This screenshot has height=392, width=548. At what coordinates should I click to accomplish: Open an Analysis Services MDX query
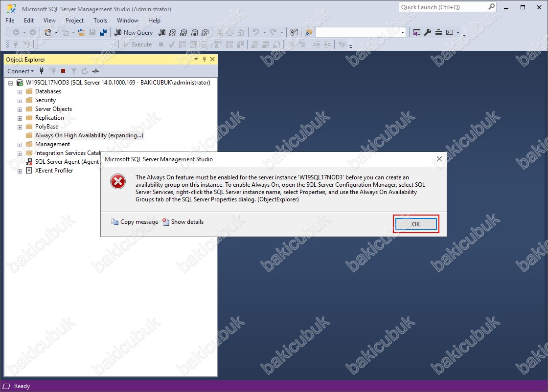pyautogui.click(x=173, y=32)
